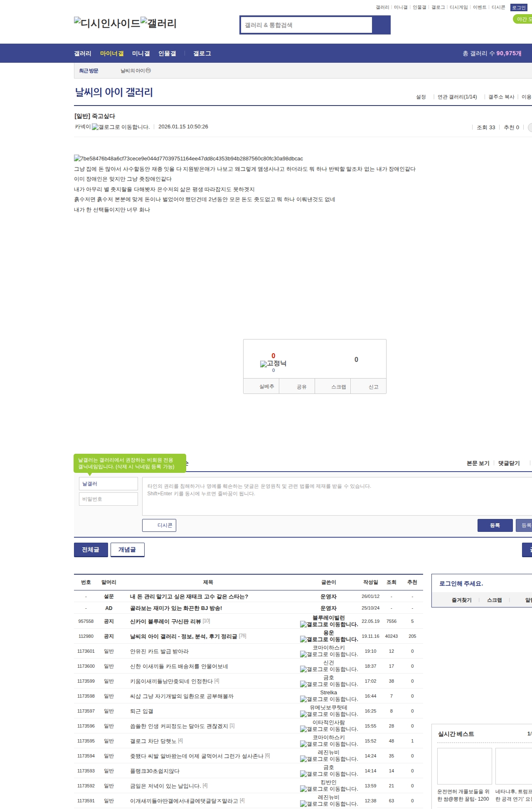Open the post 안유진 카드 발급 받아라
532x809 pixels.
click(159, 651)
